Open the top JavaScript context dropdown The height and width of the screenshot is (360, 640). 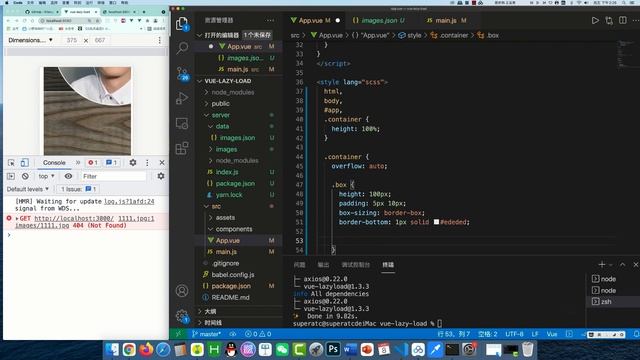46,176
